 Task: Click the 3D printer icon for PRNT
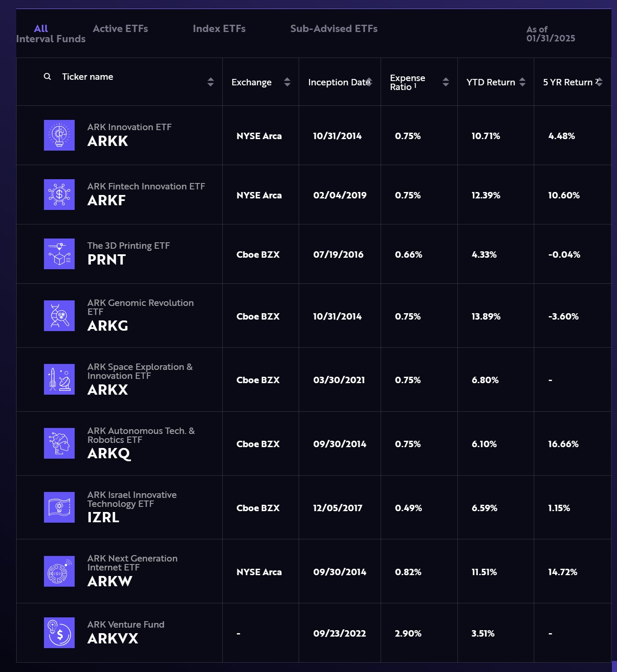(x=59, y=254)
